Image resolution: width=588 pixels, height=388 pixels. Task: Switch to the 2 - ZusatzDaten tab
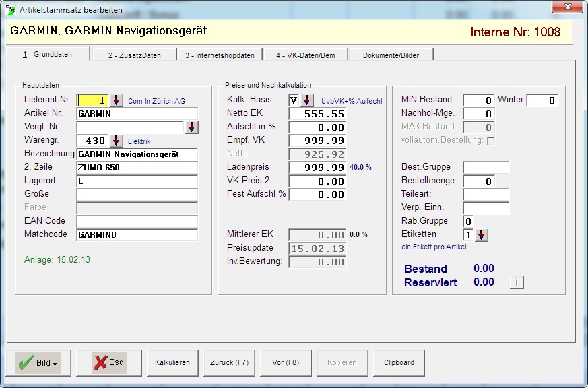134,55
